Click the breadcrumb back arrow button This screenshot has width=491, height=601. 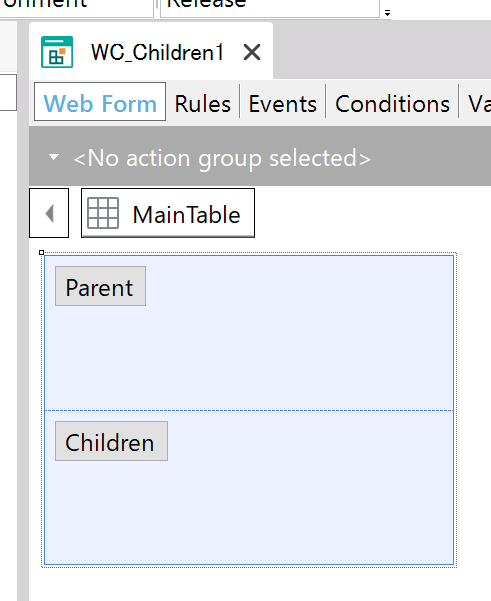point(49,213)
